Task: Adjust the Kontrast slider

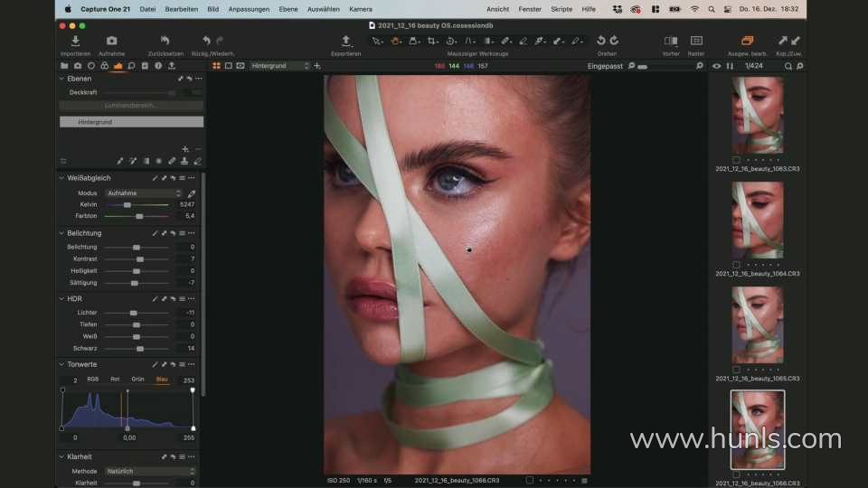Action: point(139,258)
